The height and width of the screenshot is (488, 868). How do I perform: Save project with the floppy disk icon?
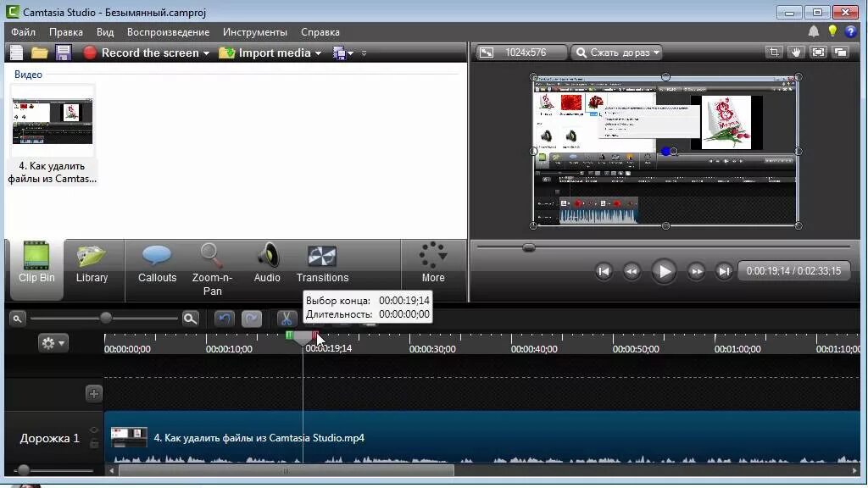(63, 53)
